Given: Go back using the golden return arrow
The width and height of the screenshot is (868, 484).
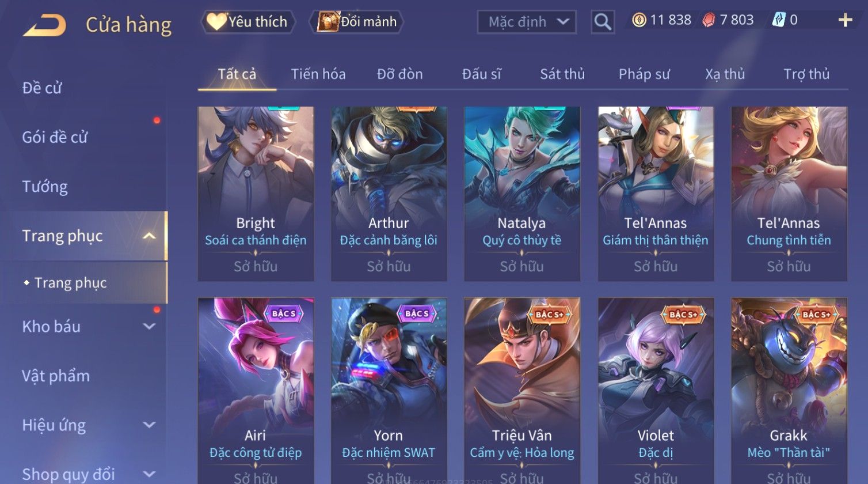Looking at the screenshot, I should point(44,25).
